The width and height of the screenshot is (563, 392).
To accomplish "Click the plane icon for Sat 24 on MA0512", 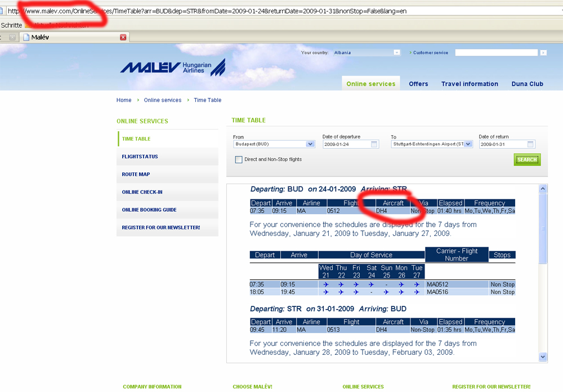I will [371, 284].
